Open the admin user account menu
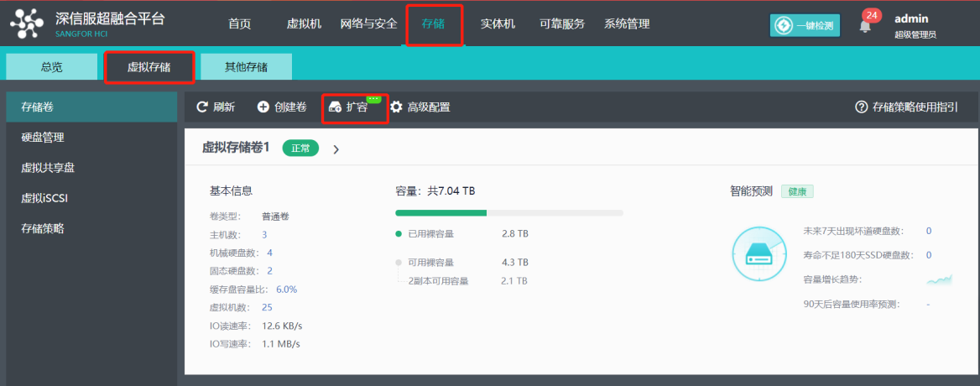Viewport: 980px width, 386px height. point(915,25)
